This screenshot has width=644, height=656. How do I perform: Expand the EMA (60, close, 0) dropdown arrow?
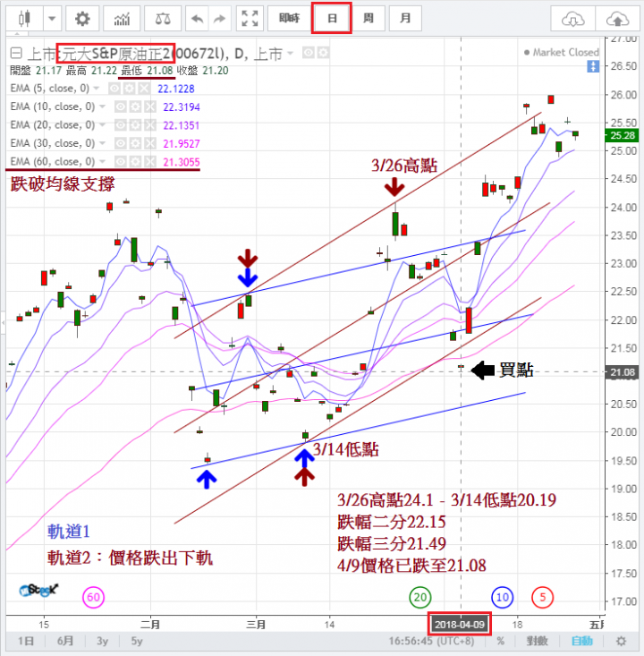102,161
